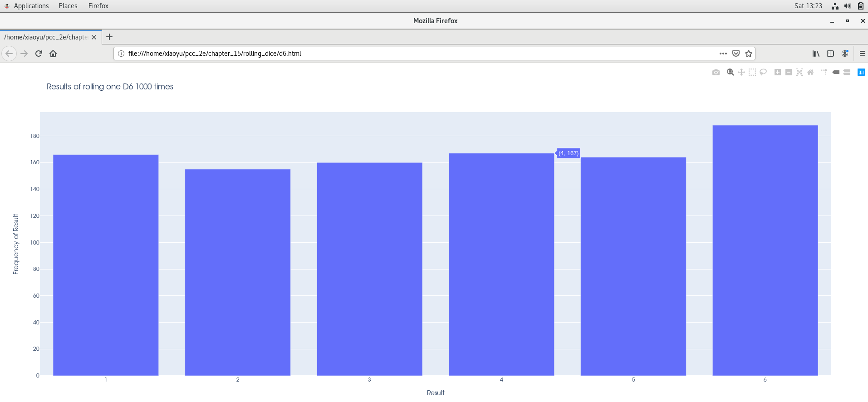The width and height of the screenshot is (868, 402).
Task: Open Firefox home page icon
Action: coord(53,54)
